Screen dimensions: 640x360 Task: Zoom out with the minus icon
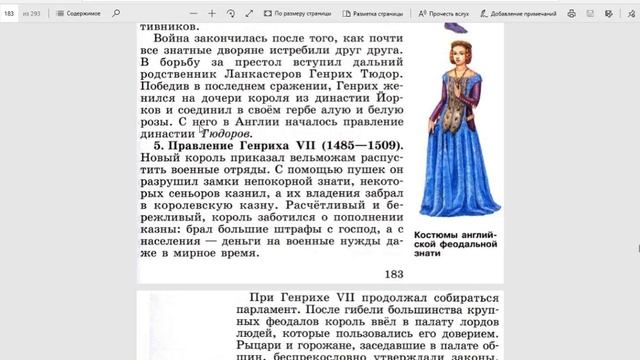pyautogui.click(x=193, y=13)
